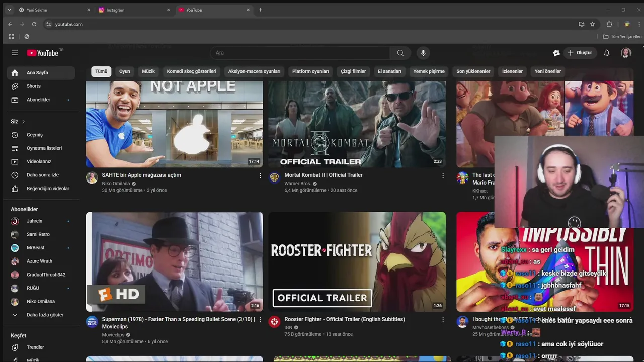Open Warner Bros. channel name link
The width and height of the screenshot is (644, 362).
(298, 184)
